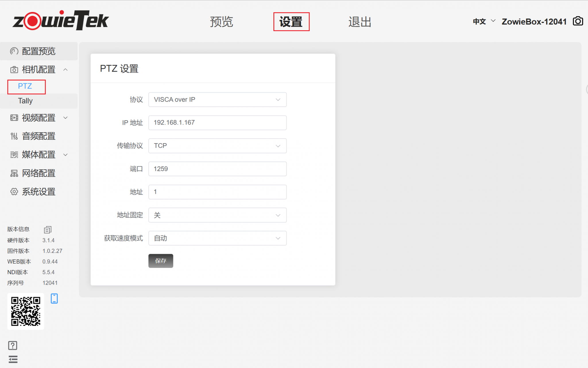588x368 pixels.
Task: Click the ZowieTek logo
Action: [x=61, y=20]
